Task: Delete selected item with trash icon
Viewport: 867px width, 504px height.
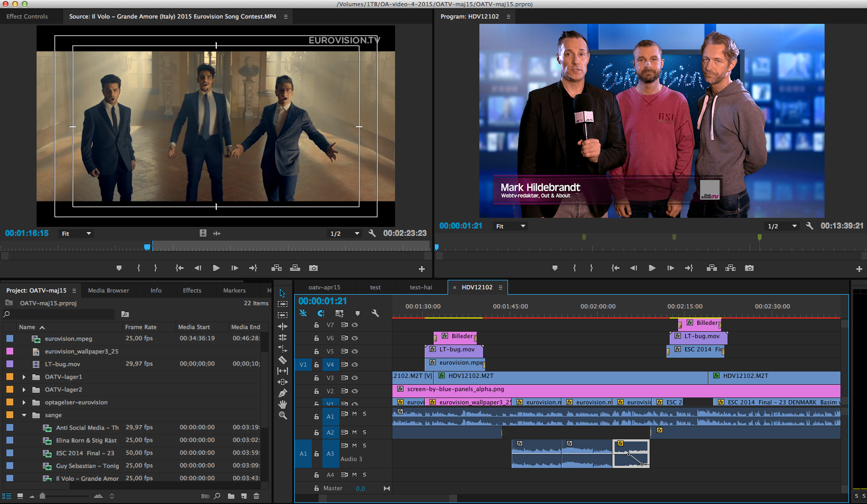Action: tap(257, 496)
